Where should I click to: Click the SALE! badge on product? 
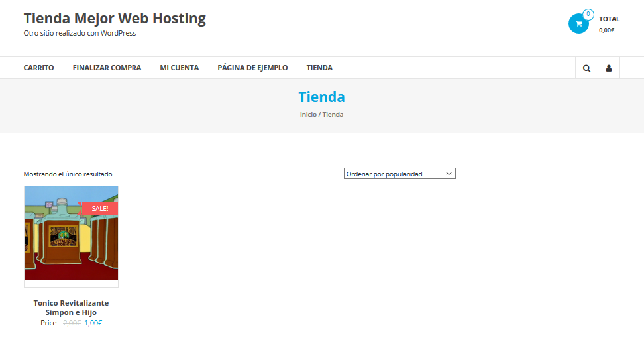[x=100, y=208]
